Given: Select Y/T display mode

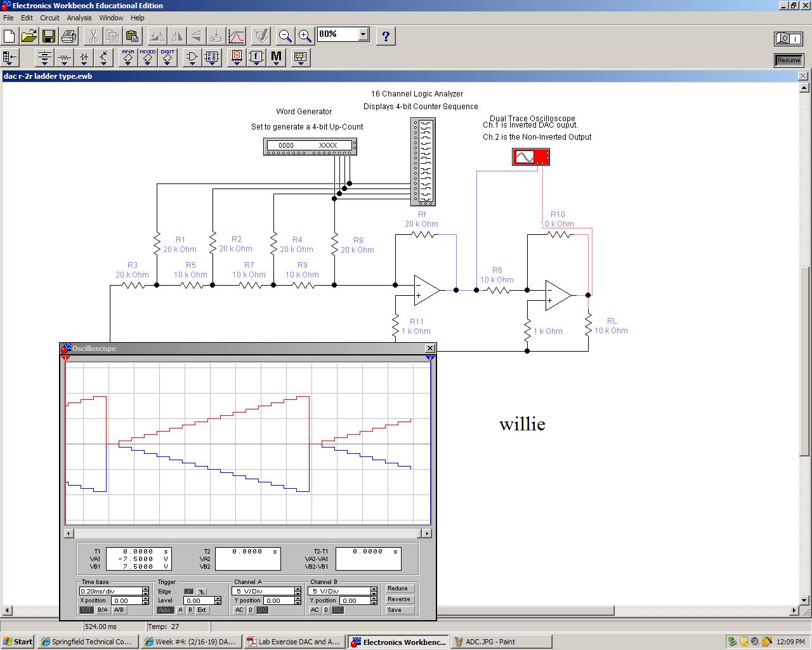Looking at the screenshot, I should tap(86, 610).
